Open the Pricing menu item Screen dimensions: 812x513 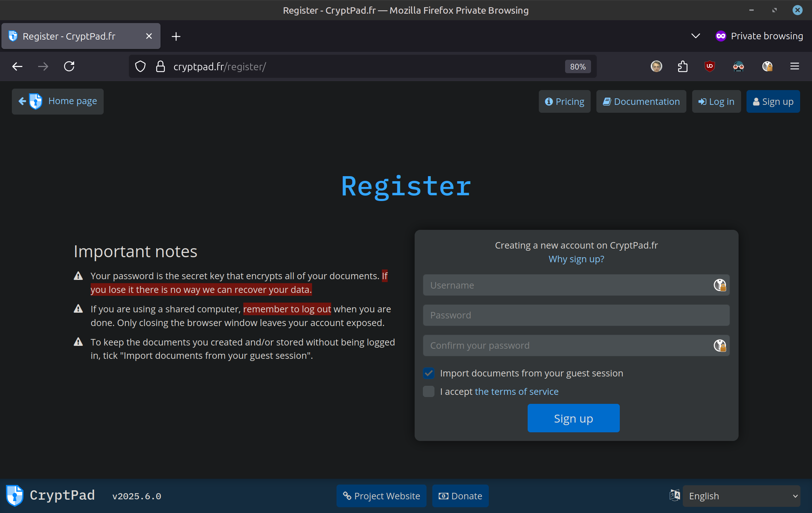[564, 102]
